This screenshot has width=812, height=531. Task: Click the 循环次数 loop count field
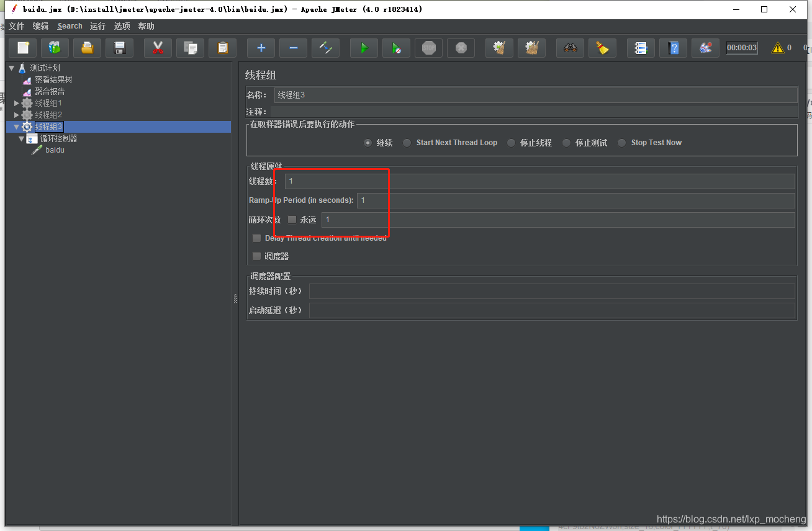tap(558, 220)
